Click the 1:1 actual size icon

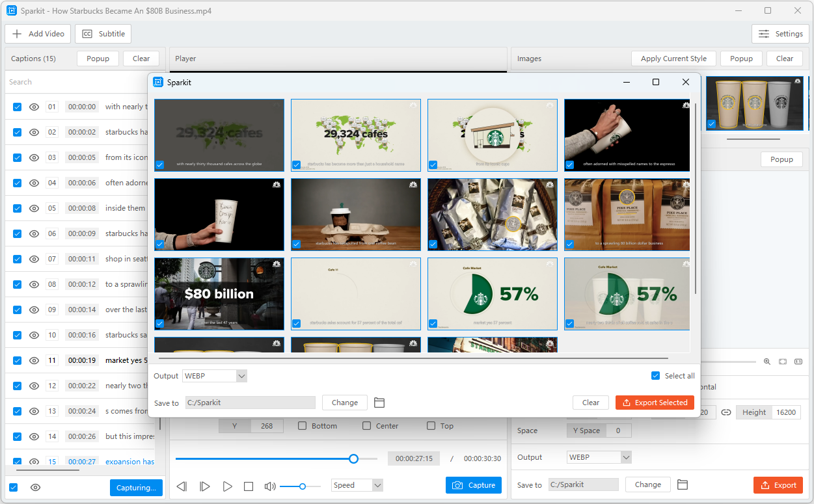(x=798, y=362)
